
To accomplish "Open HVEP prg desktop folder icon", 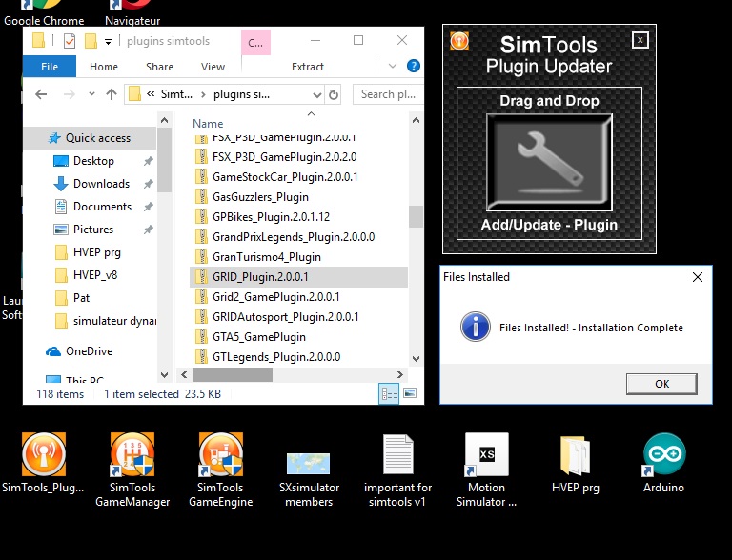I will [575, 464].
